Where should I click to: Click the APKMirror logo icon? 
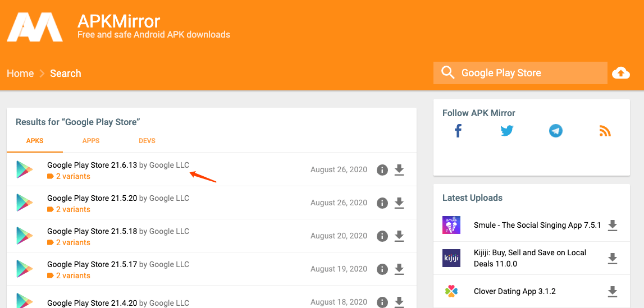[x=35, y=27]
